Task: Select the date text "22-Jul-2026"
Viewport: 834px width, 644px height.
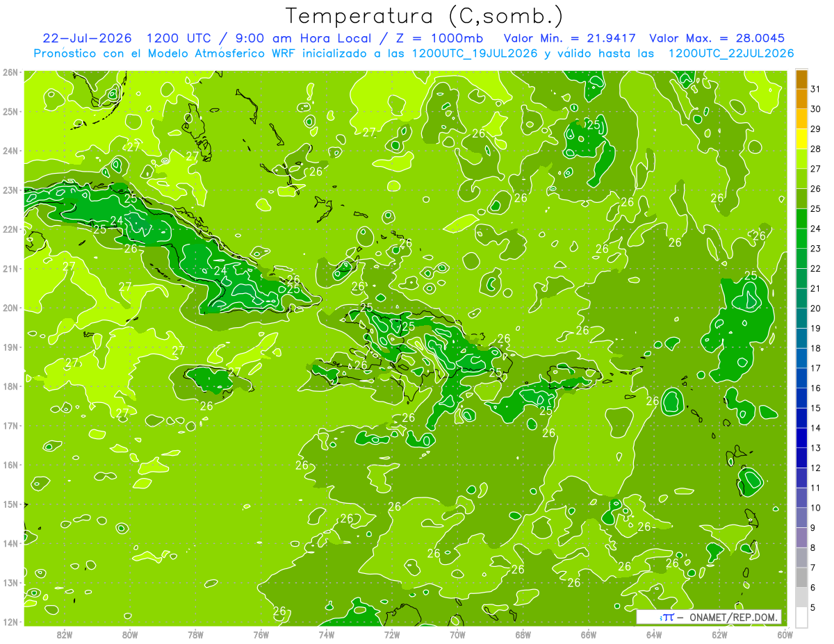Action: point(88,38)
